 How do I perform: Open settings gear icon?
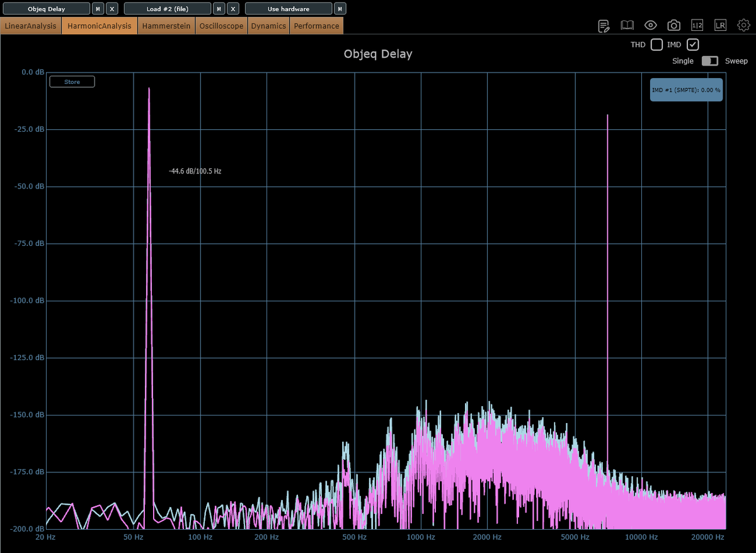(x=744, y=26)
